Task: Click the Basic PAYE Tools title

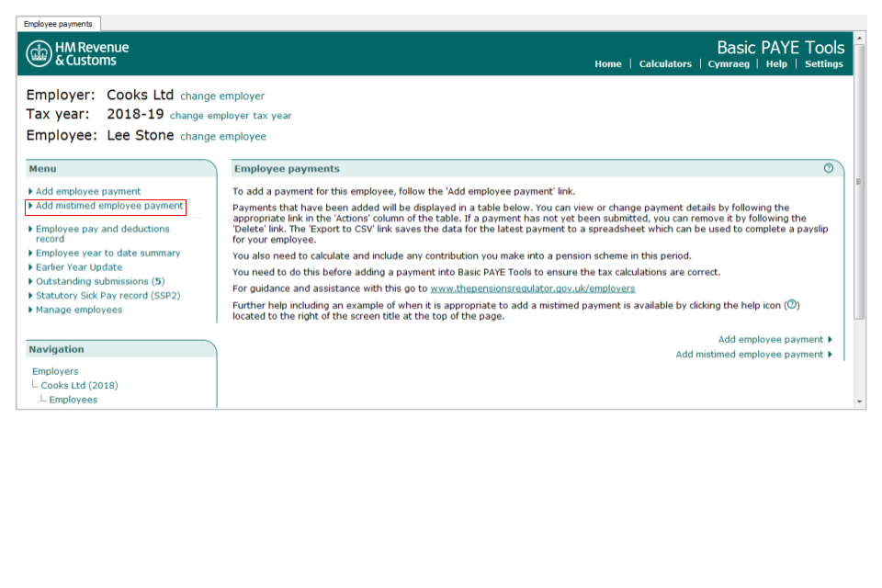Action: (781, 48)
